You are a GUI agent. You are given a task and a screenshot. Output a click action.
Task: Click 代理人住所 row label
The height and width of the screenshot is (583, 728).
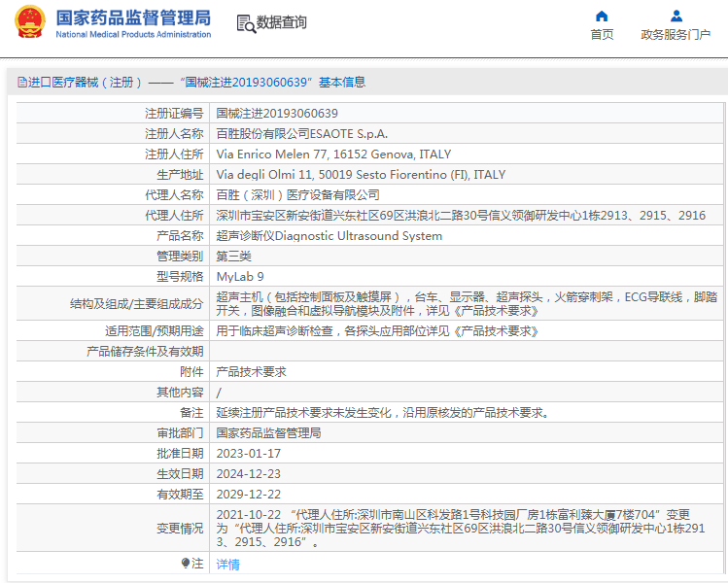point(174,216)
